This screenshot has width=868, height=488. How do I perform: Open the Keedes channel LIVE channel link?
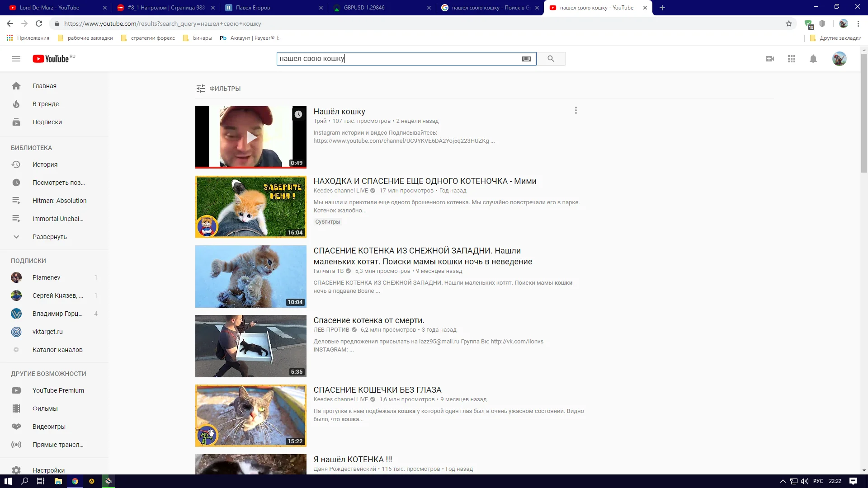340,191
